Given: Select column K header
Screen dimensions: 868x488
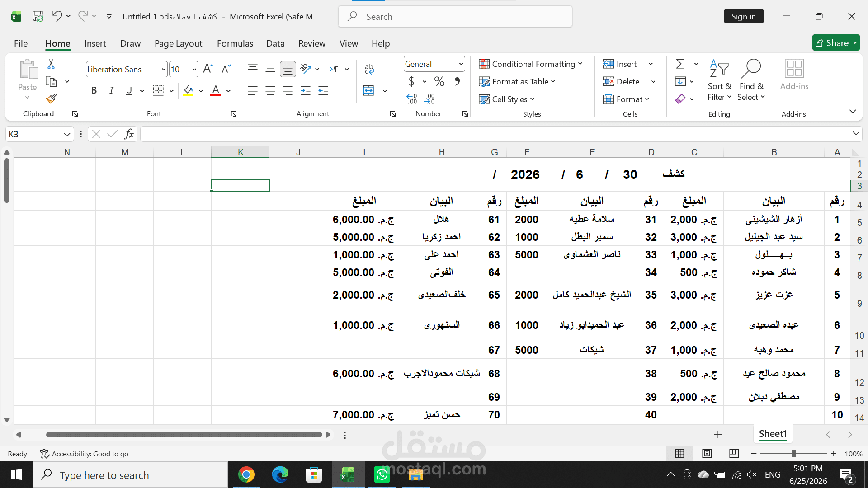Looking at the screenshot, I should click(241, 152).
